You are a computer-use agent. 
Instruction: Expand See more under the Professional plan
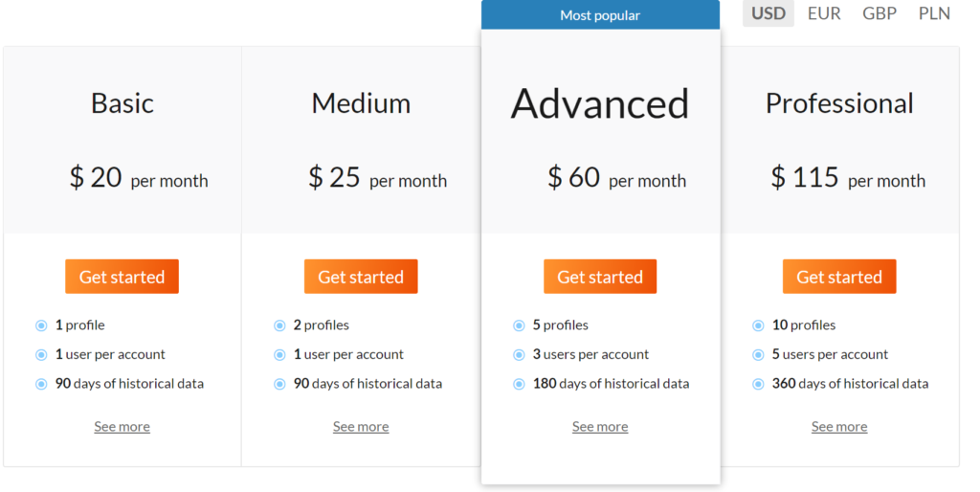click(839, 427)
